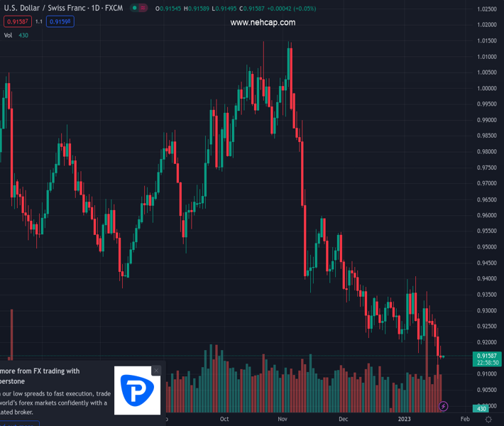Viewport: 504px width, 426px height.
Task: Click the www.nehcap.com watermark text
Action: (263, 23)
